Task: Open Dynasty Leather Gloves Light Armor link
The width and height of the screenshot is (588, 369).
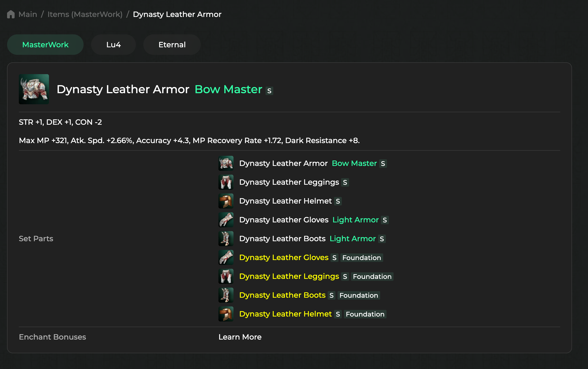Action: (284, 220)
